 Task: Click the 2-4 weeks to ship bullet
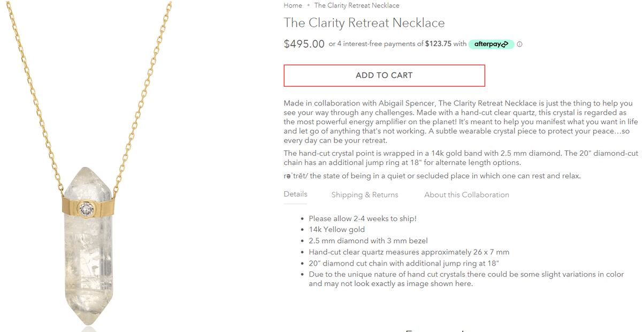[363, 218]
